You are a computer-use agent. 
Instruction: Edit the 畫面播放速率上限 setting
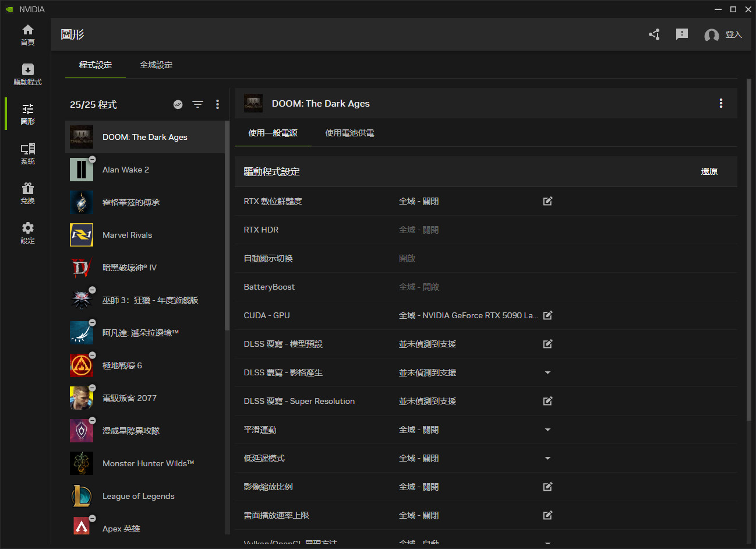click(x=547, y=515)
